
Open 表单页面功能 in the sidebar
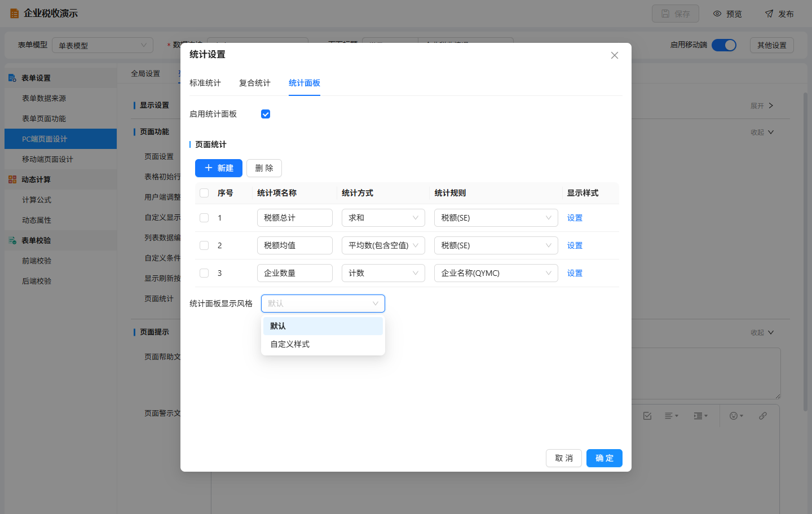[x=61, y=118]
